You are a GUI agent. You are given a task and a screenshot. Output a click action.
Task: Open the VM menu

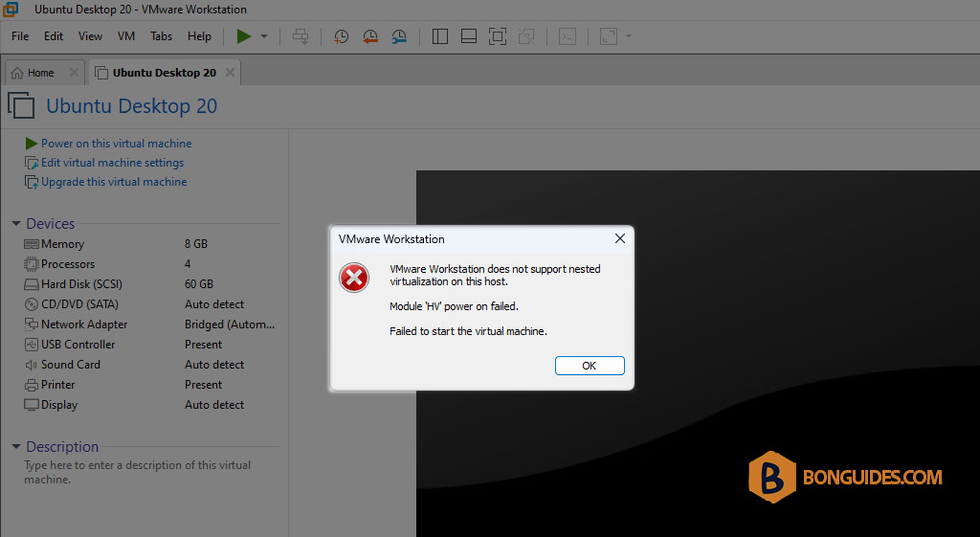126,36
